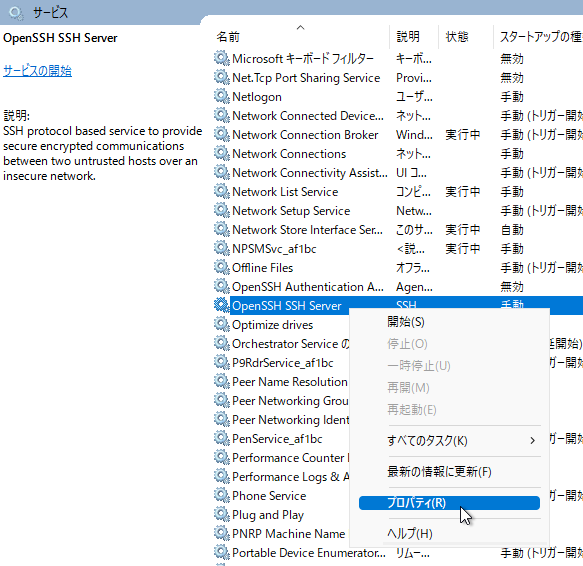
Task: Click the gear icon next to Phone Service
Action: point(222,495)
